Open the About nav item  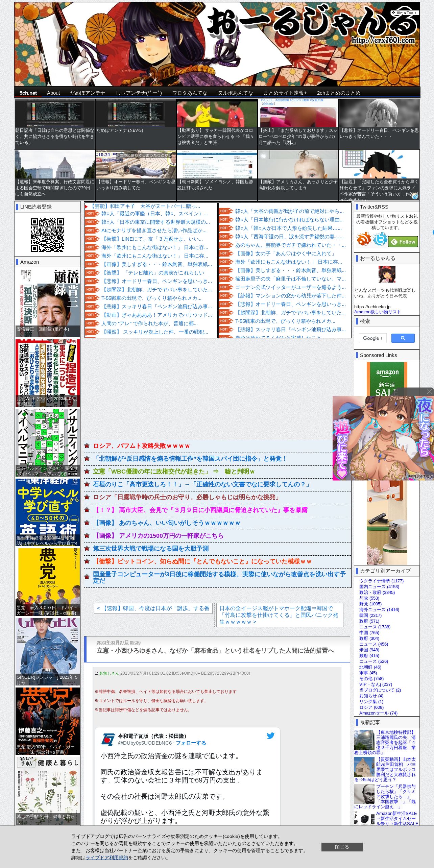[53, 93]
